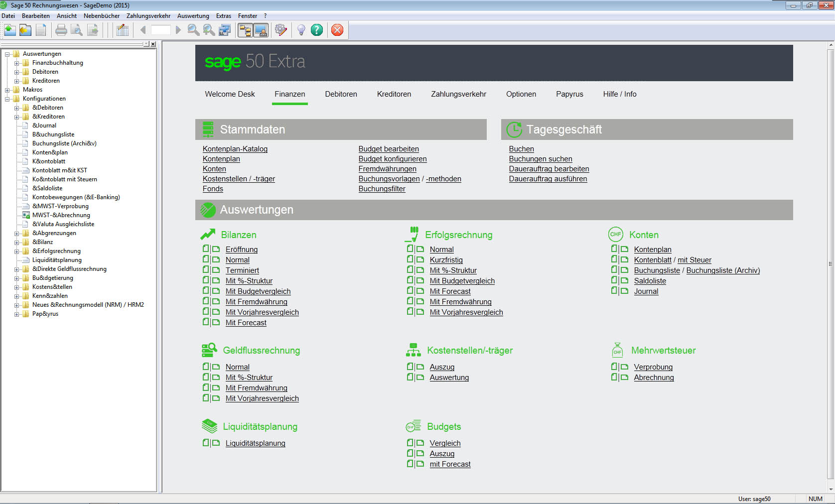The width and height of the screenshot is (835, 504).
Task: Click portrait page icon beside Erfolgsrechnung Kurzfristig
Action: [410, 259]
